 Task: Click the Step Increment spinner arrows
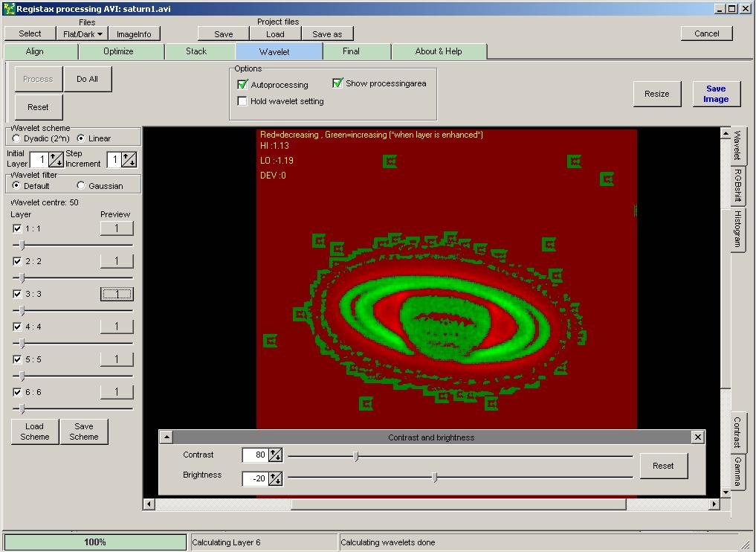click(x=129, y=159)
